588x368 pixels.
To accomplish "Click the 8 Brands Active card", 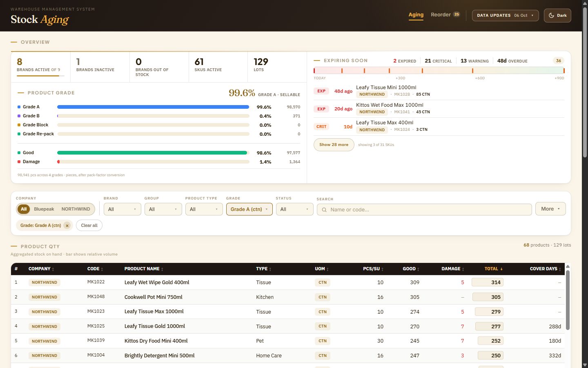I will pyautogui.click(x=40, y=67).
